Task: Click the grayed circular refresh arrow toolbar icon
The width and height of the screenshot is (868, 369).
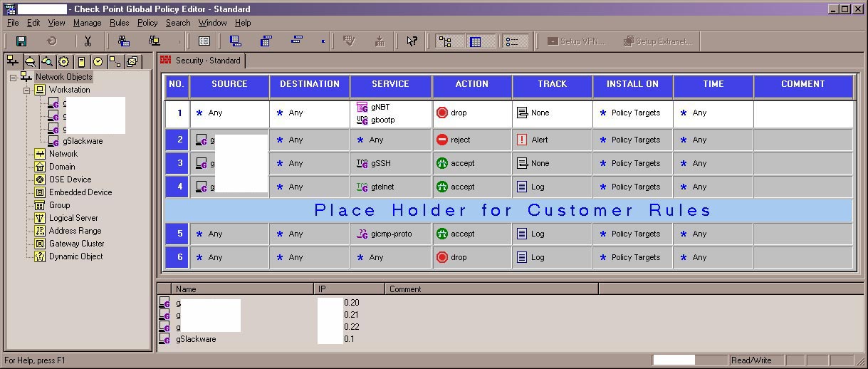Action: click(52, 41)
